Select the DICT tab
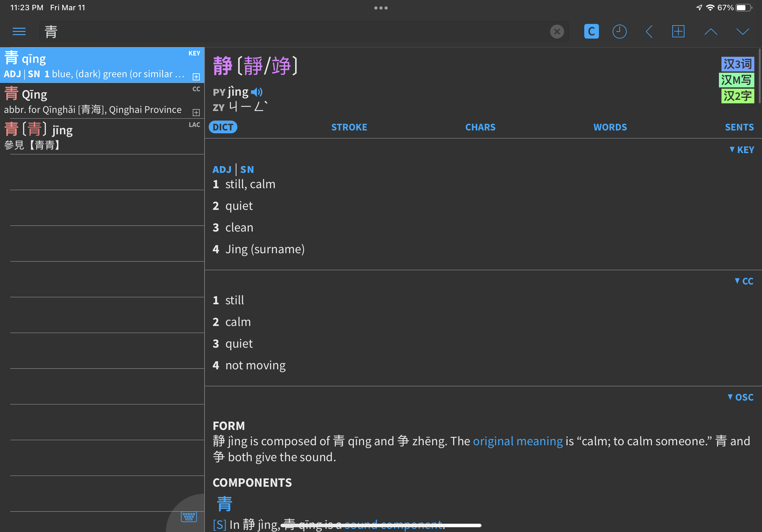Screen dimensions: 762x532 [x=223, y=127]
